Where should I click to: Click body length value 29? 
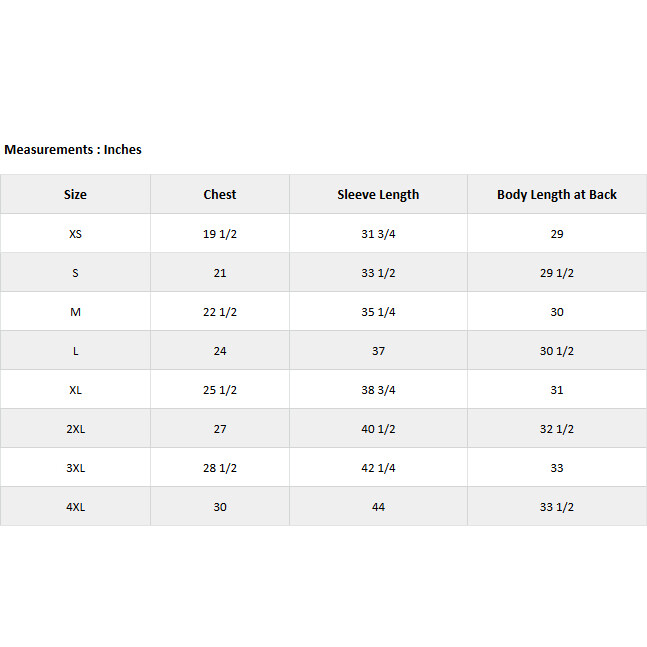pos(557,234)
